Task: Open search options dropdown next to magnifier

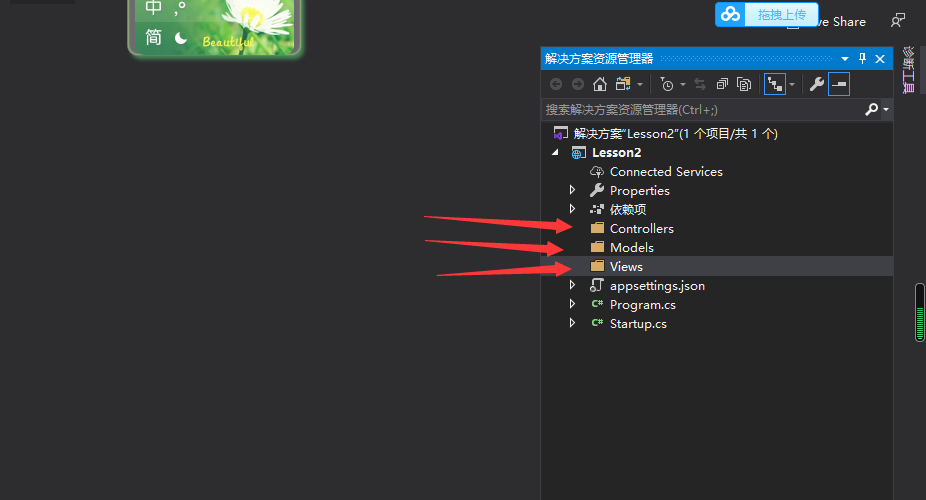Action: click(886, 110)
